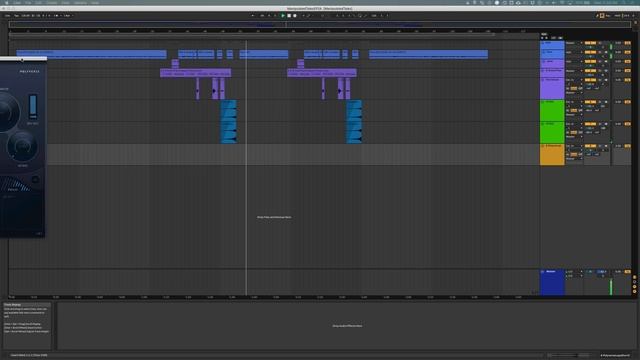Open the View menu in the menu bar
Image resolution: width=640 pixels, height=360 pixels.
click(65, 2)
